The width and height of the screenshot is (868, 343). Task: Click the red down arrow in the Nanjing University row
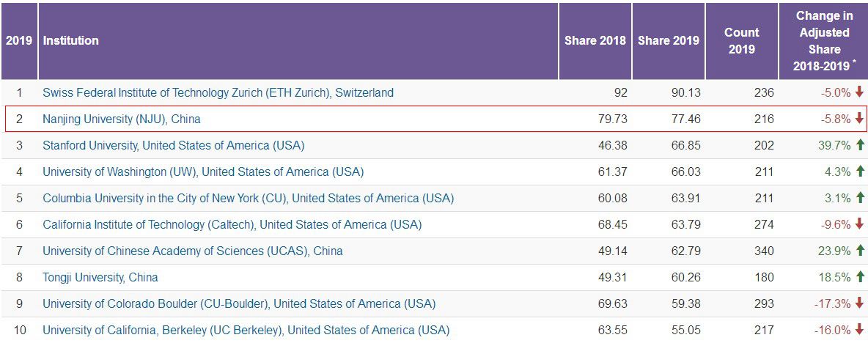pyautogui.click(x=859, y=119)
